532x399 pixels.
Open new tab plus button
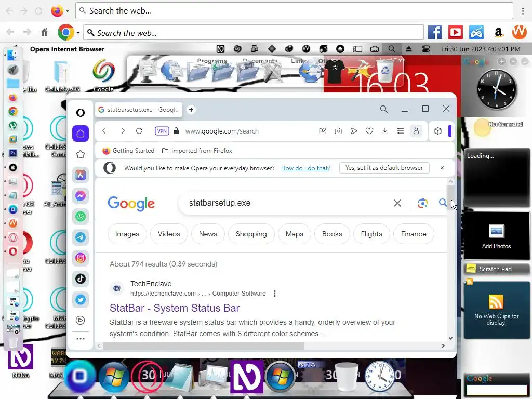[x=191, y=110]
